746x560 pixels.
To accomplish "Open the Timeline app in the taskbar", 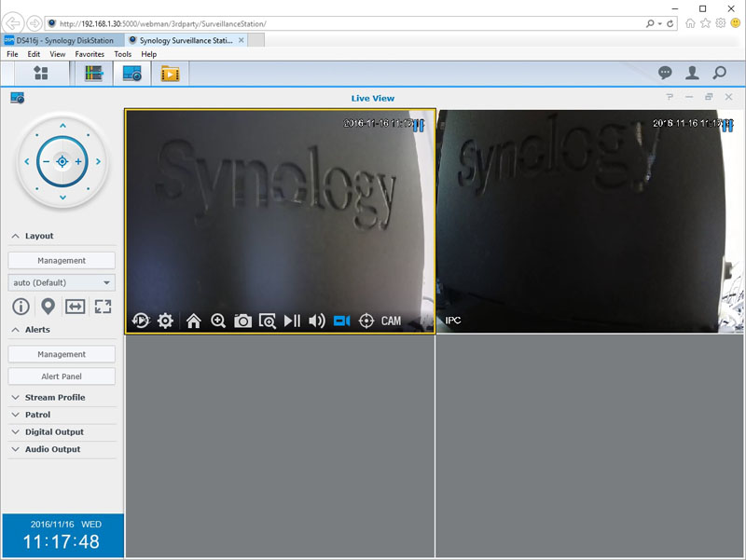I will [93, 74].
